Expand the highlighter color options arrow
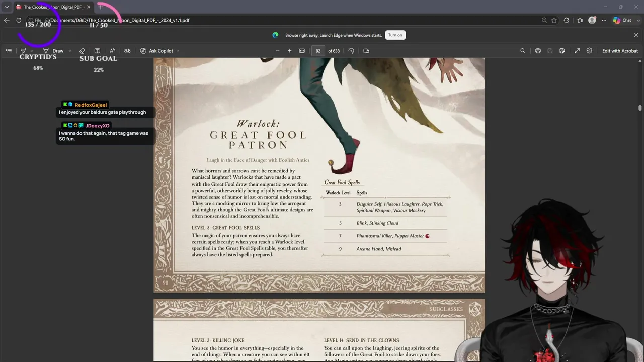Viewport: 644px width, 362px height. click(x=32, y=51)
